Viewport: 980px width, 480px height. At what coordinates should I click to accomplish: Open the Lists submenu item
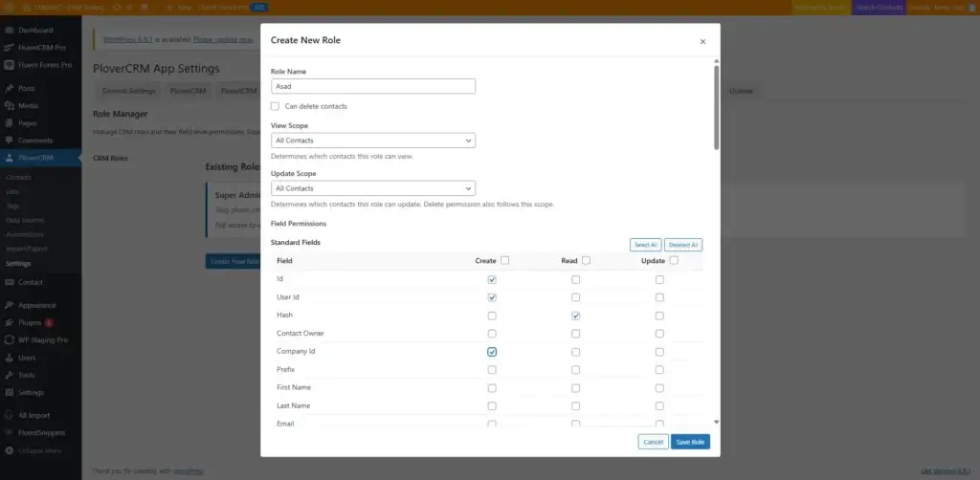pos(12,191)
